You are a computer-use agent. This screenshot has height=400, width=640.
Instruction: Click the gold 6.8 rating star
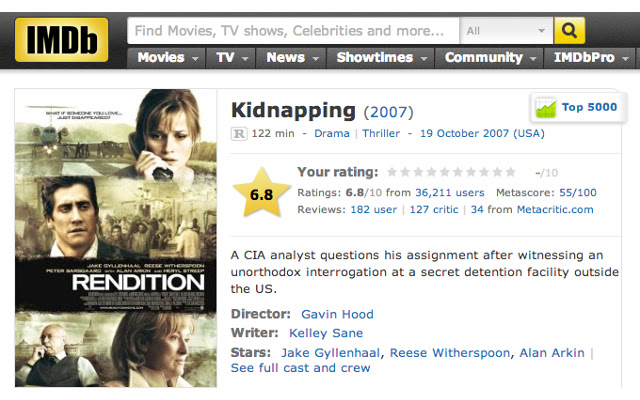[x=262, y=193]
